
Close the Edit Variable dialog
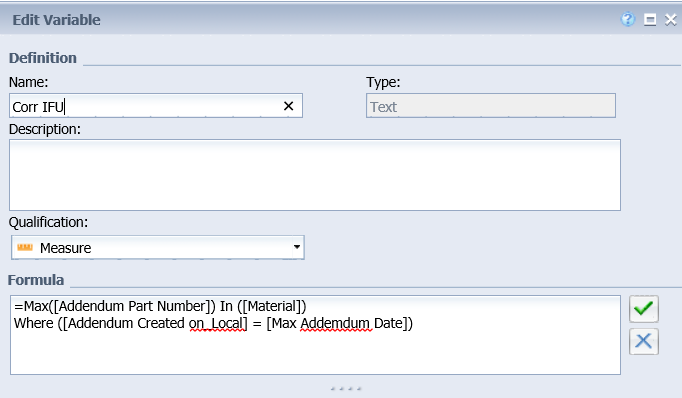tap(671, 20)
